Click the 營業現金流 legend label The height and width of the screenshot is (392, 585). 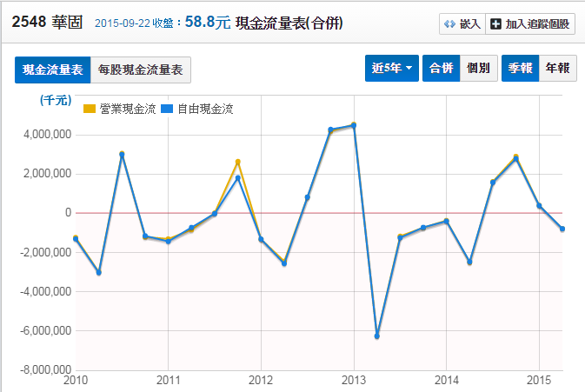(x=128, y=109)
